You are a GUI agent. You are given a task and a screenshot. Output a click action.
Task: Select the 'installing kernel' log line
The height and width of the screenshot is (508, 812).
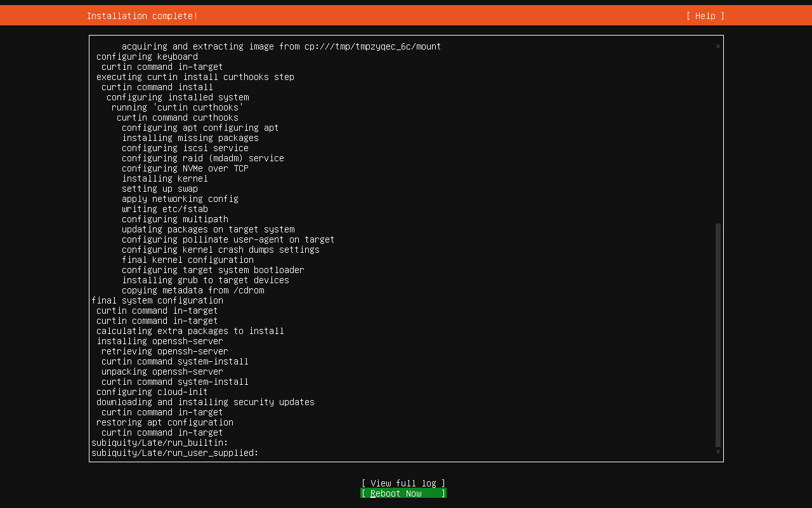[x=165, y=178]
